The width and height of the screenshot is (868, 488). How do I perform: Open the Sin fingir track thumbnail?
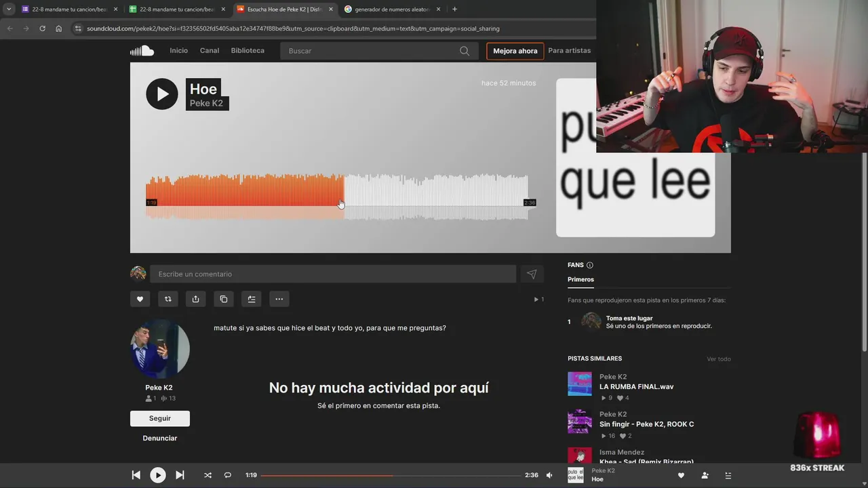(580, 422)
